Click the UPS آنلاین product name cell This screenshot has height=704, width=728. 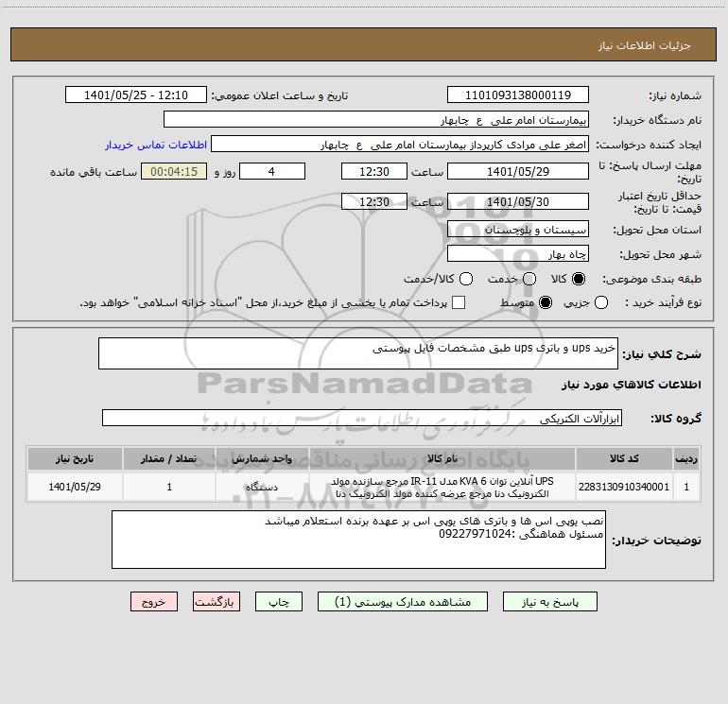point(442,487)
